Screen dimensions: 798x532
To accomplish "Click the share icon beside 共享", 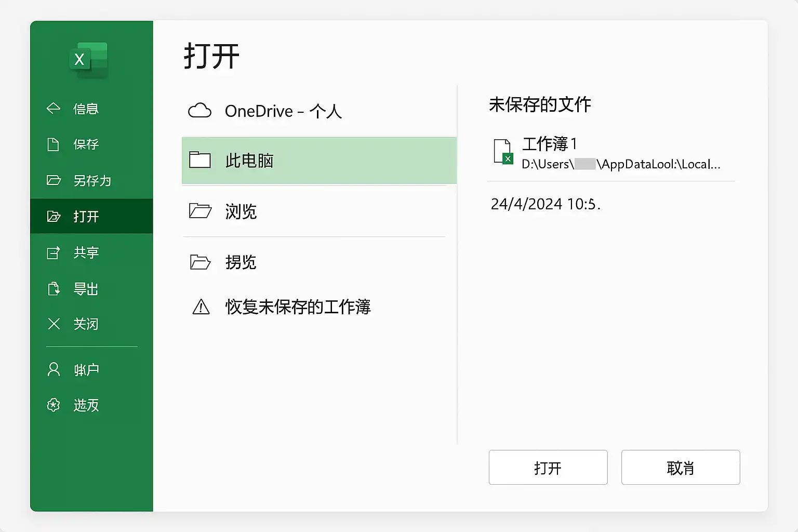I will pyautogui.click(x=54, y=252).
